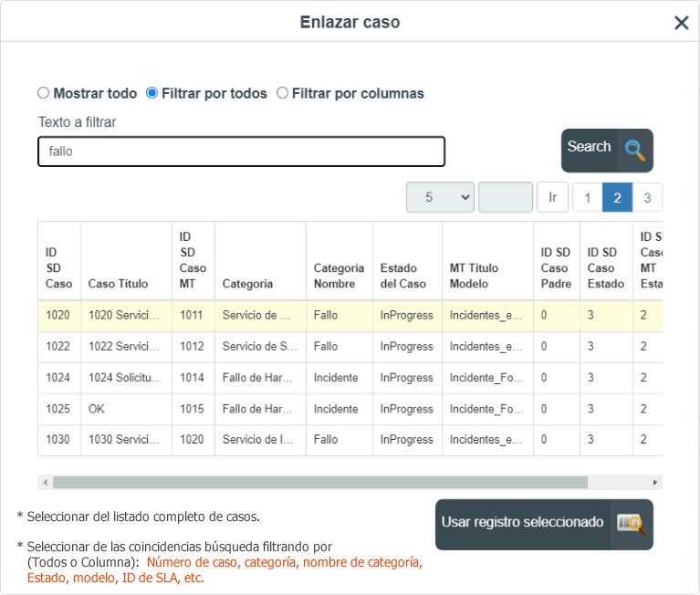700x595 pixels.
Task: Click Incidente_Fo... model in row 1024
Action: (486, 378)
